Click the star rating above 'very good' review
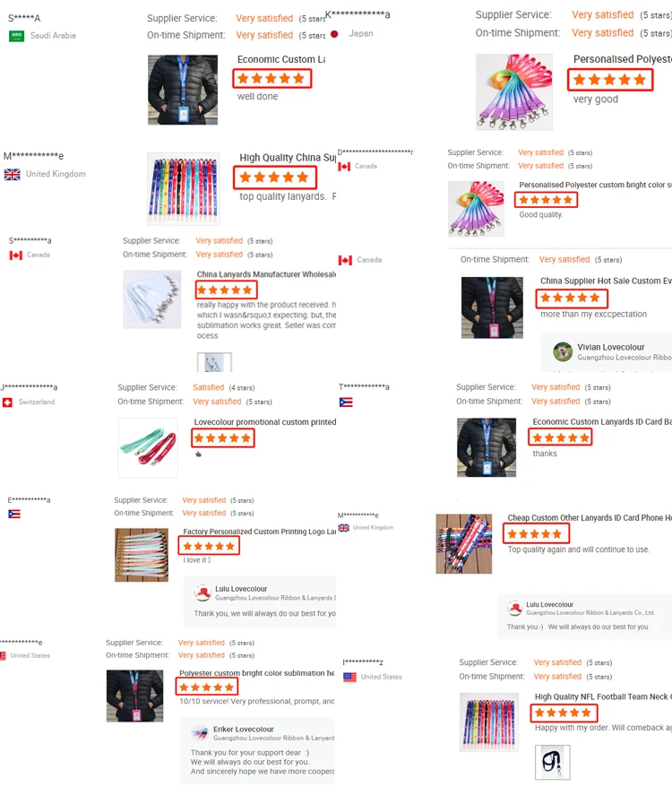The image size is (672, 795). click(x=610, y=80)
